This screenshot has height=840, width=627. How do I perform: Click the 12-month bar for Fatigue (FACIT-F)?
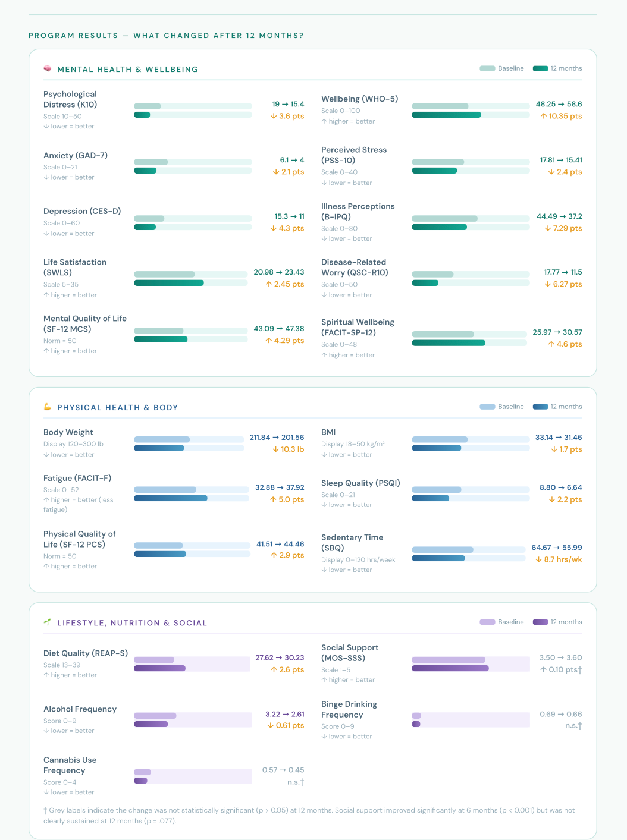[171, 498]
